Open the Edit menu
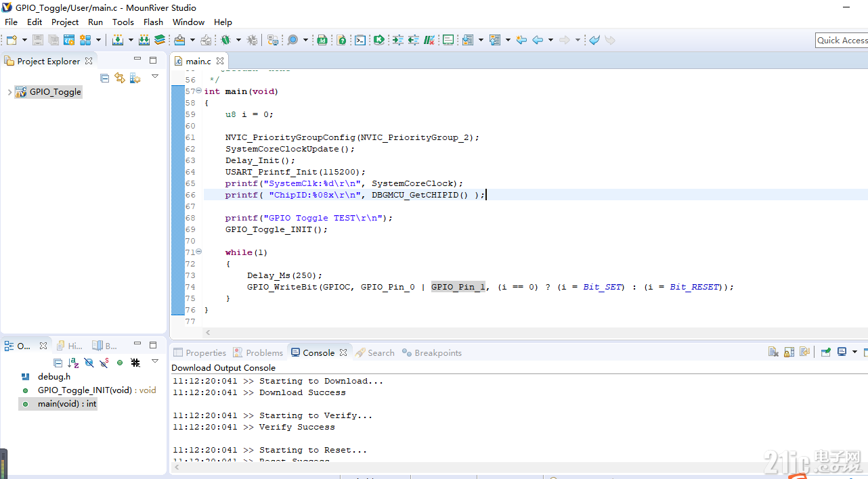The image size is (868, 479). coord(35,22)
